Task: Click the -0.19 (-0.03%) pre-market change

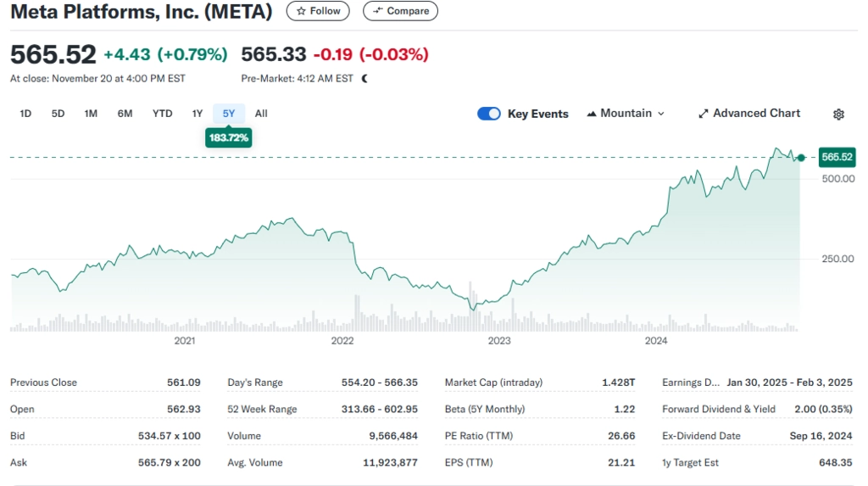Action: [371, 54]
